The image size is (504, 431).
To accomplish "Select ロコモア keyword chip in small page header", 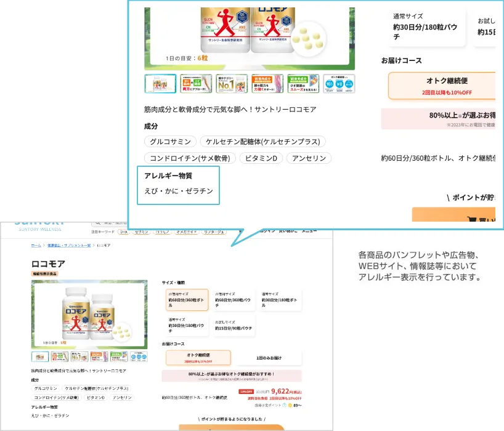I will click(x=163, y=232).
